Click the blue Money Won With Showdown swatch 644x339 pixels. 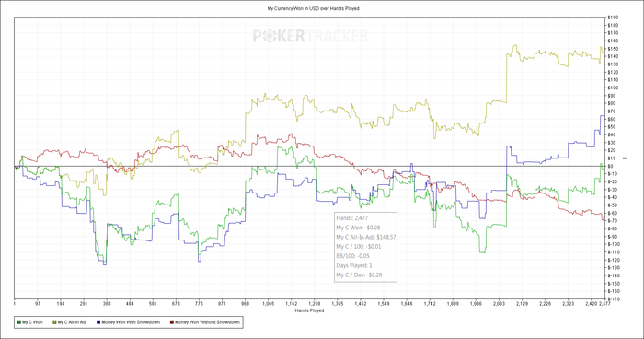(98, 322)
